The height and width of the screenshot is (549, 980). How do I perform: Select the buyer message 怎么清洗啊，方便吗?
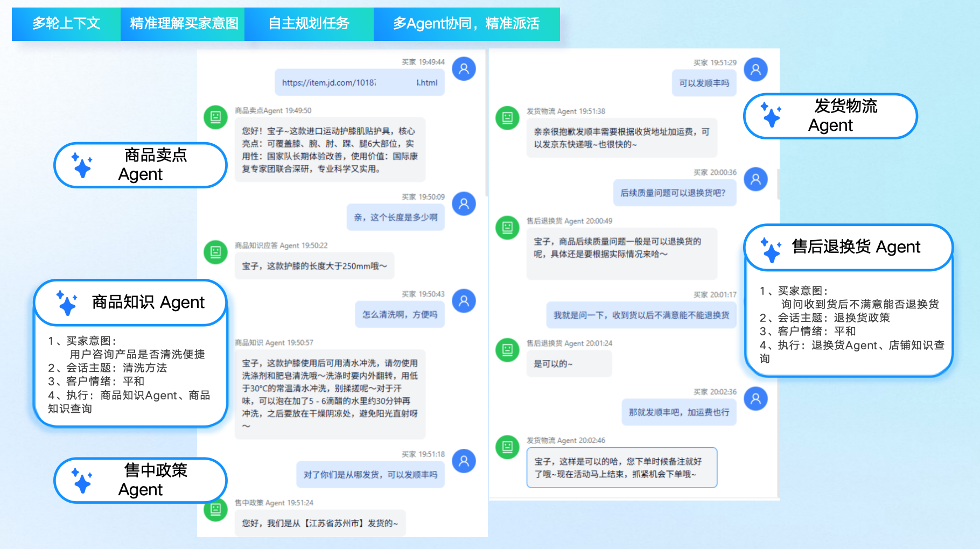click(x=400, y=314)
